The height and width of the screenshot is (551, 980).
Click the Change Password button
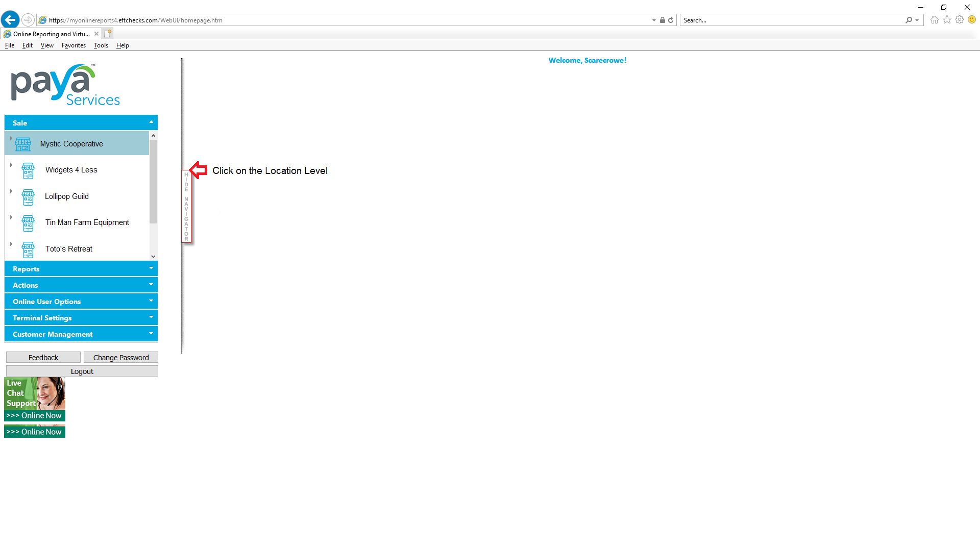(x=121, y=358)
